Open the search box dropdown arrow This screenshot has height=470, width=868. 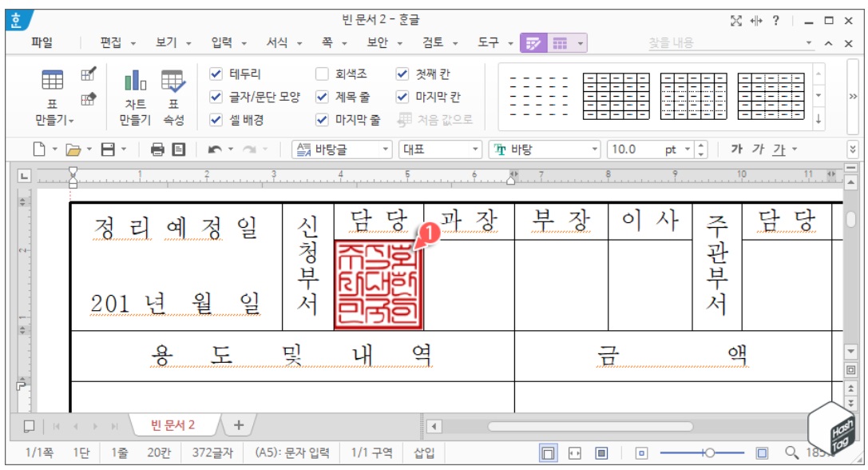click(x=809, y=43)
